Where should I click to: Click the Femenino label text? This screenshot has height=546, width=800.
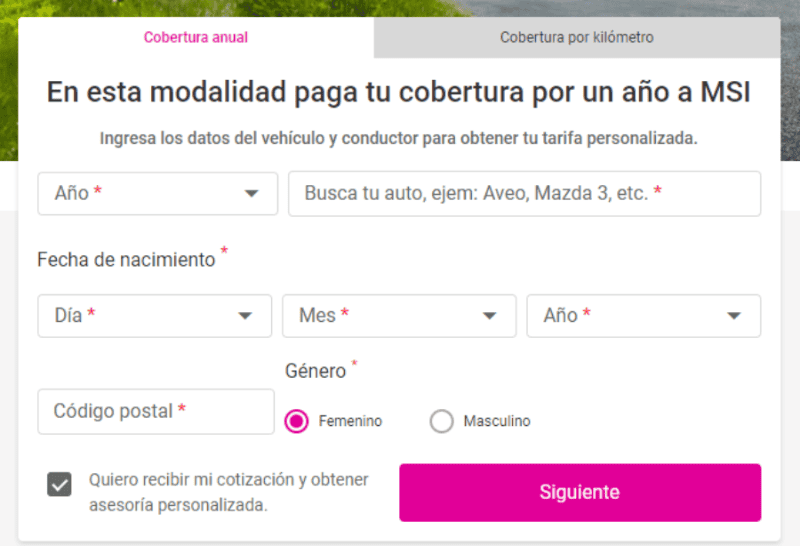click(350, 421)
